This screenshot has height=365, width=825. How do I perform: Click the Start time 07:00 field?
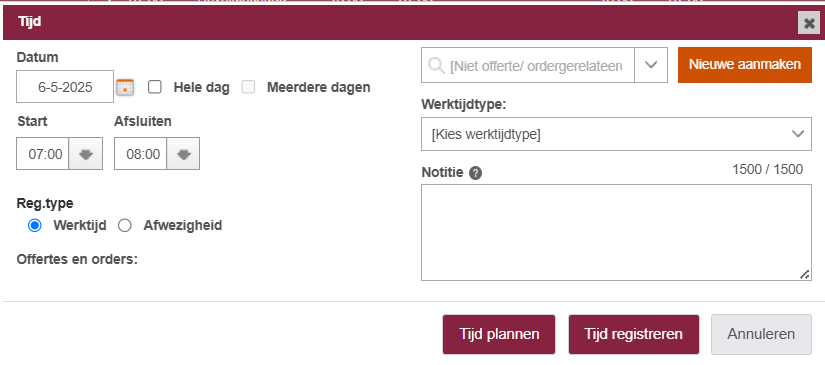(43, 154)
